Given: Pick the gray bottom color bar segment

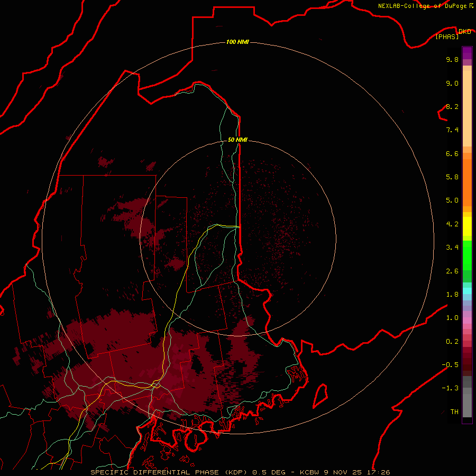Looking at the screenshot, I should click(x=467, y=406).
